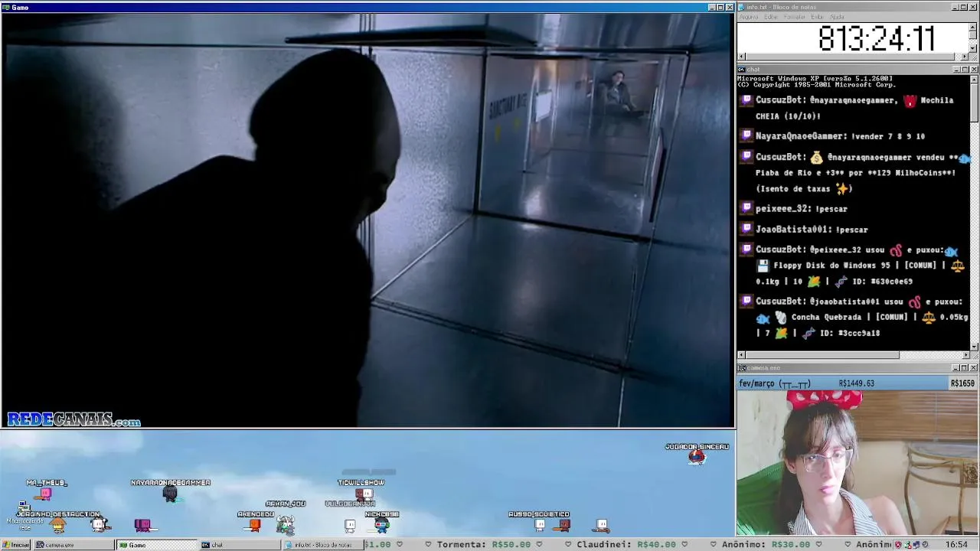Click the chat window scroll-left arrow

pos(741,354)
